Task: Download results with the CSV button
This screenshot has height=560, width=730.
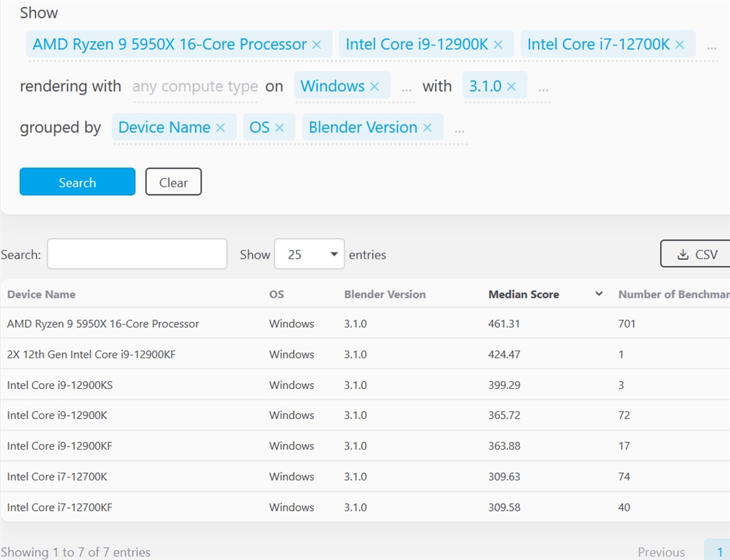Action: point(696,254)
